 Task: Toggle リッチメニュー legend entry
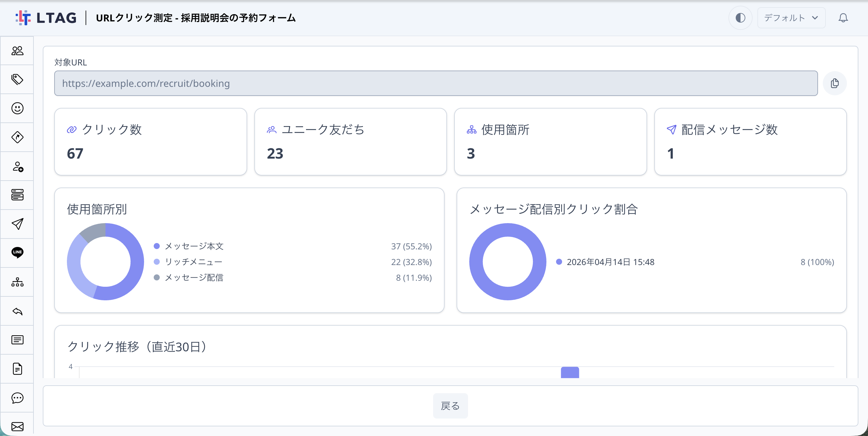click(188, 262)
